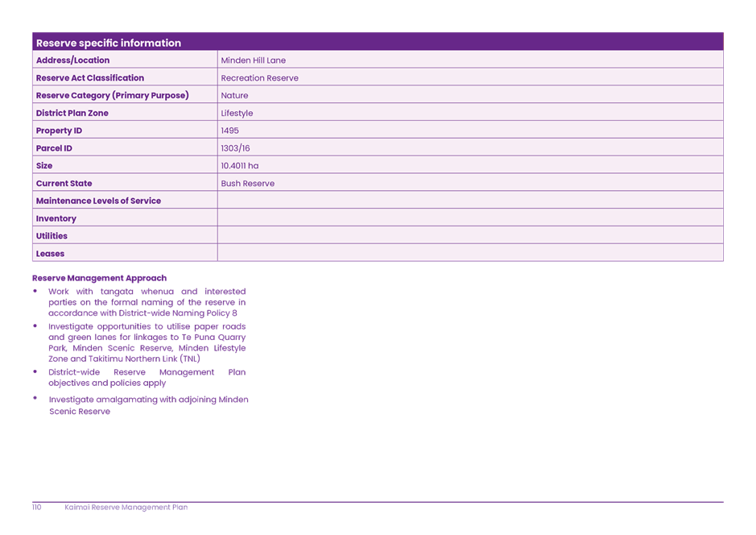Click the Property ID value 1495
The height and width of the screenshot is (535, 756).
(229, 131)
